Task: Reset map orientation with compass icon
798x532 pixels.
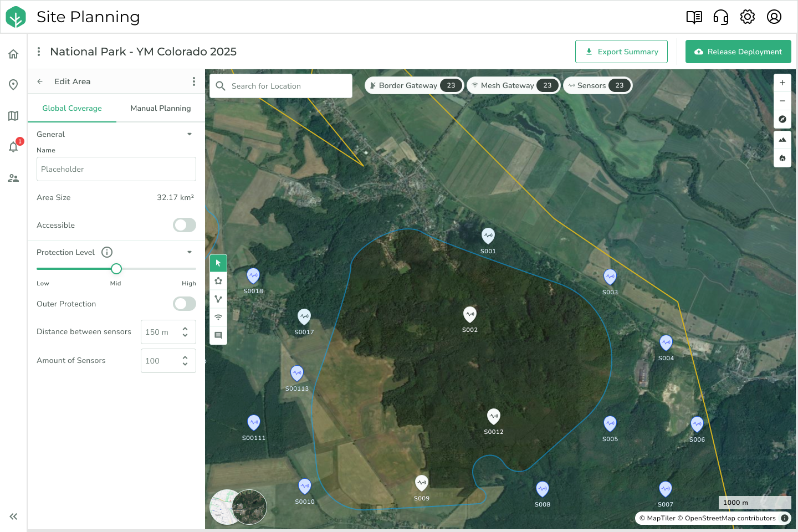Action: [x=782, y=119]
